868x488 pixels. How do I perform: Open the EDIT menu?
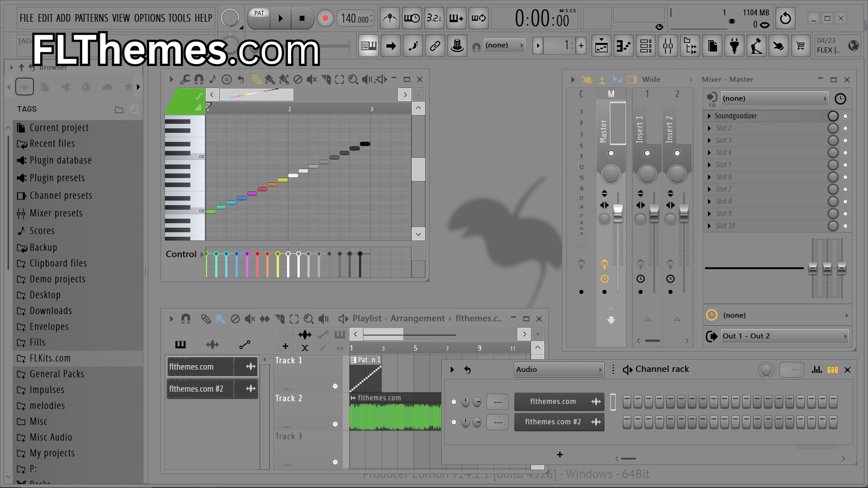click(x=46, y=18)
